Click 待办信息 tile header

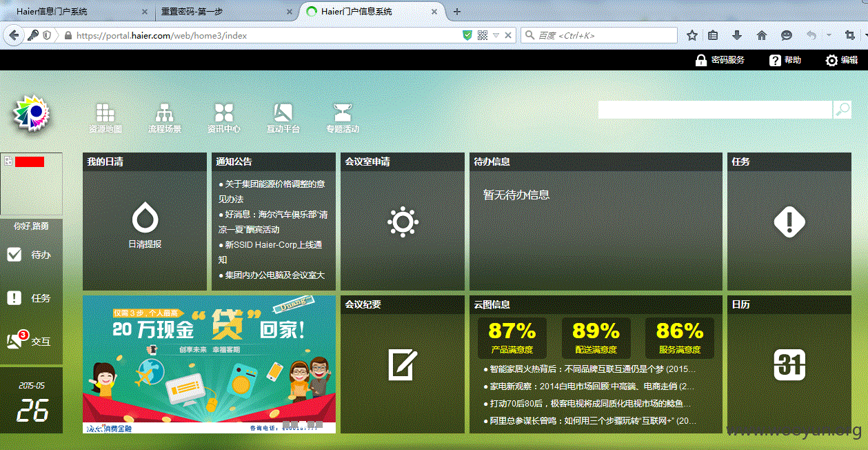[x=596, y=162]
